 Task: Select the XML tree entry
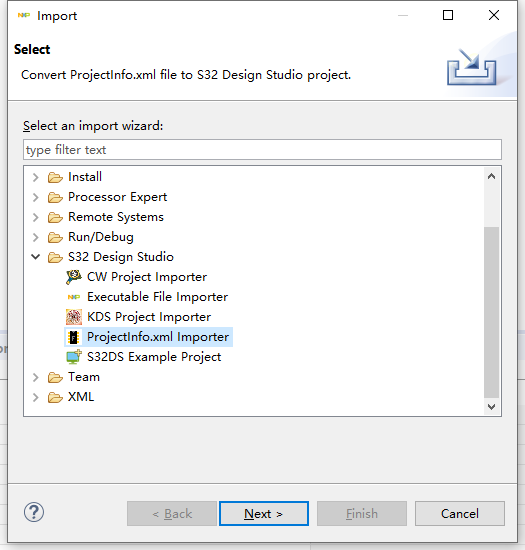(81, 397)
